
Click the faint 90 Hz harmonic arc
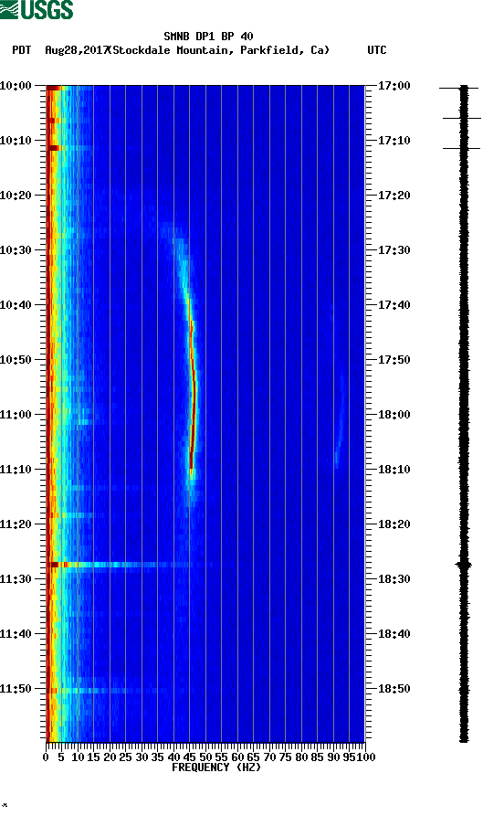point(340,416)
